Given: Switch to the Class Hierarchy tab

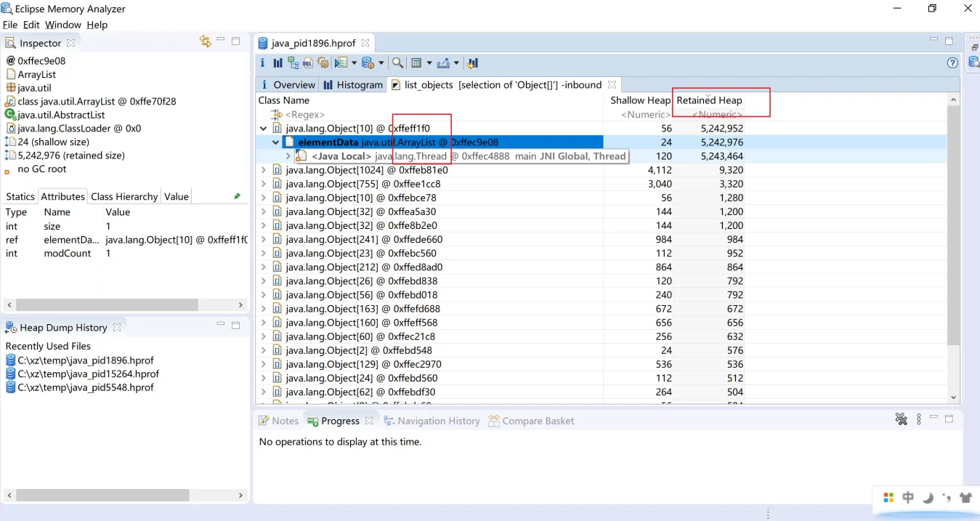Looking at the screenshot, I should [124, 196].
